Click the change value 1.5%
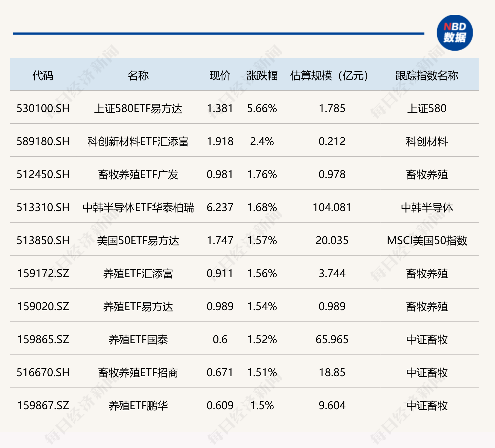 click(262, 406)
